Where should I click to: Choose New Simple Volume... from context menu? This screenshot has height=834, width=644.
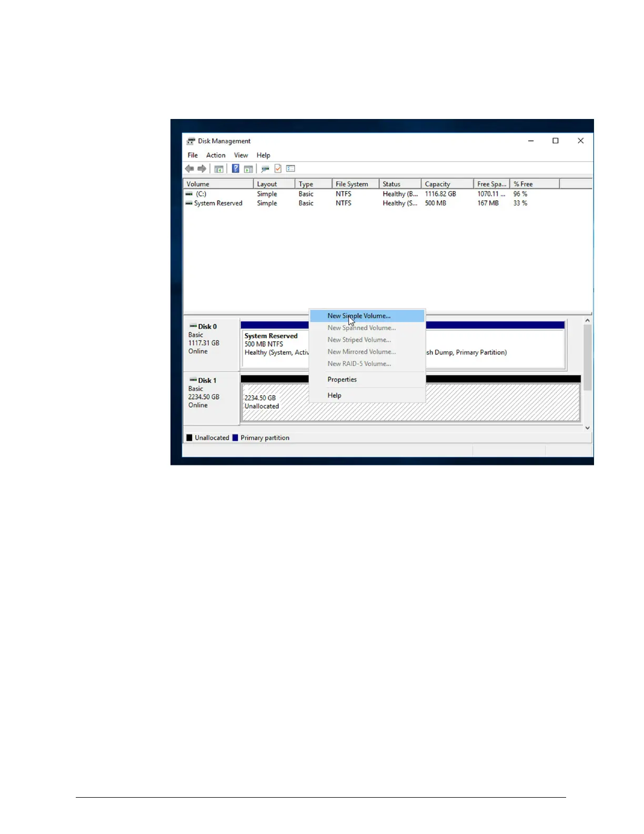pyautogui.click(x=367, y=316)
